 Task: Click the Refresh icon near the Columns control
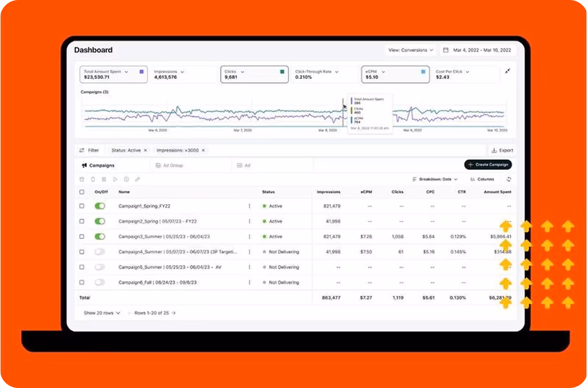[509, 179]
